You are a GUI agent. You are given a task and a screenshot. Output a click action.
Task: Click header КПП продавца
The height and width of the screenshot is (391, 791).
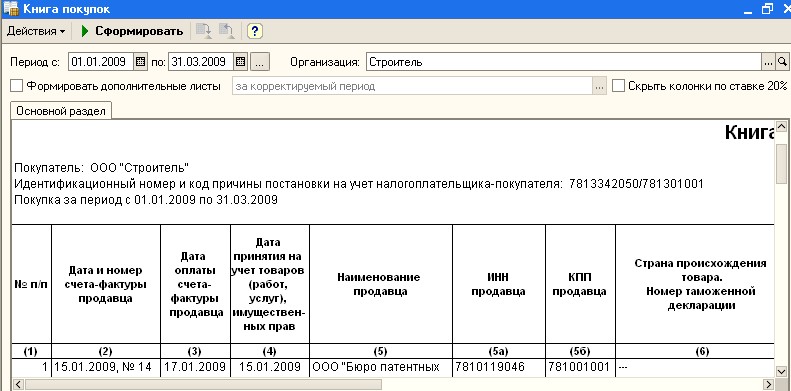click(580, 285)
